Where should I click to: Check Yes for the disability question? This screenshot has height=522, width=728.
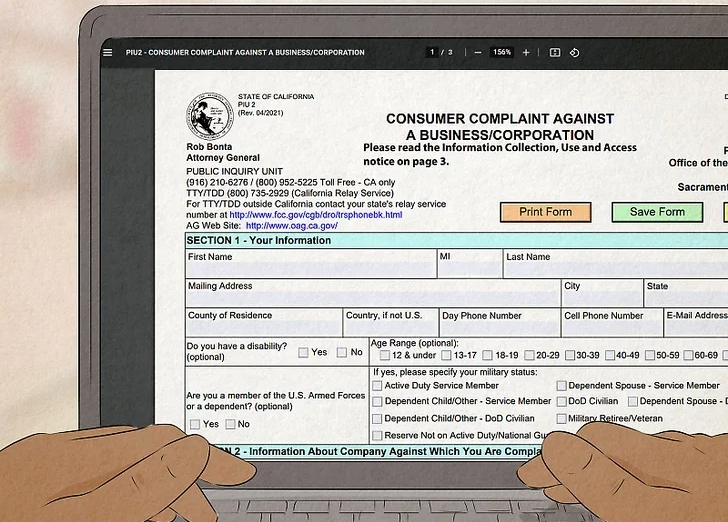coord(303,352)
